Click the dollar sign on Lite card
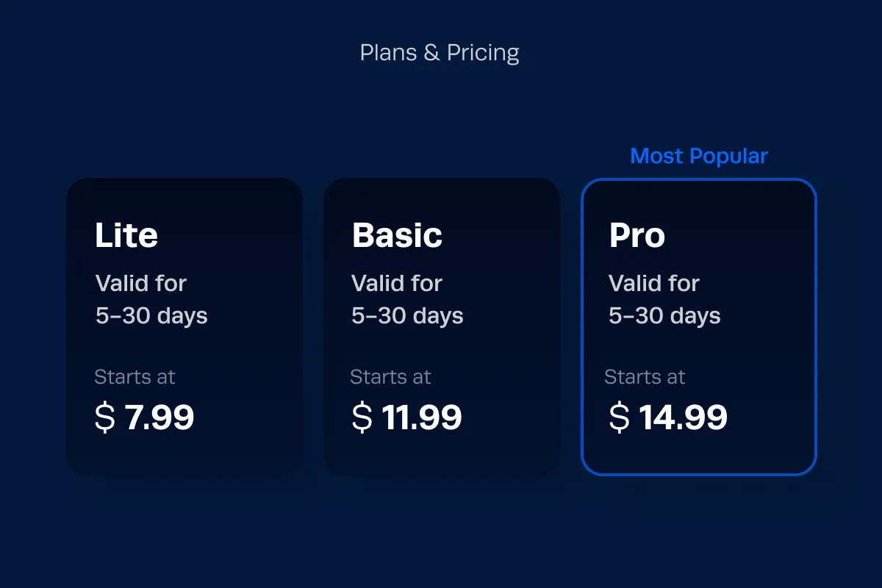This screenshot has height=588, width=882. pos(105,417)
